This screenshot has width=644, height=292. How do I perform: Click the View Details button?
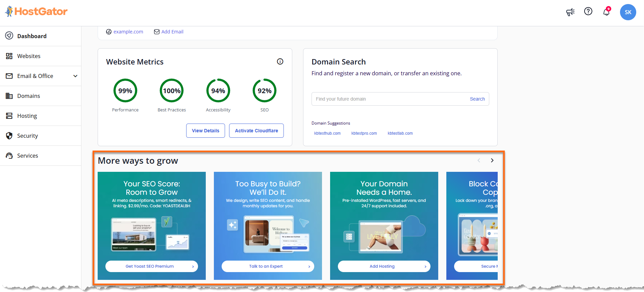pyautogui.click(x=205, y=131)
